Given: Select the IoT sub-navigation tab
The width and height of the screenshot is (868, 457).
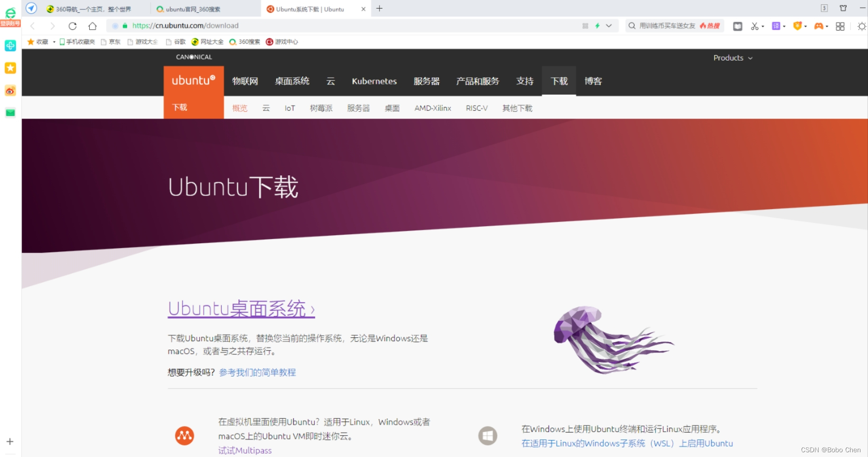Looking at the screenshot, I should 290,108.
